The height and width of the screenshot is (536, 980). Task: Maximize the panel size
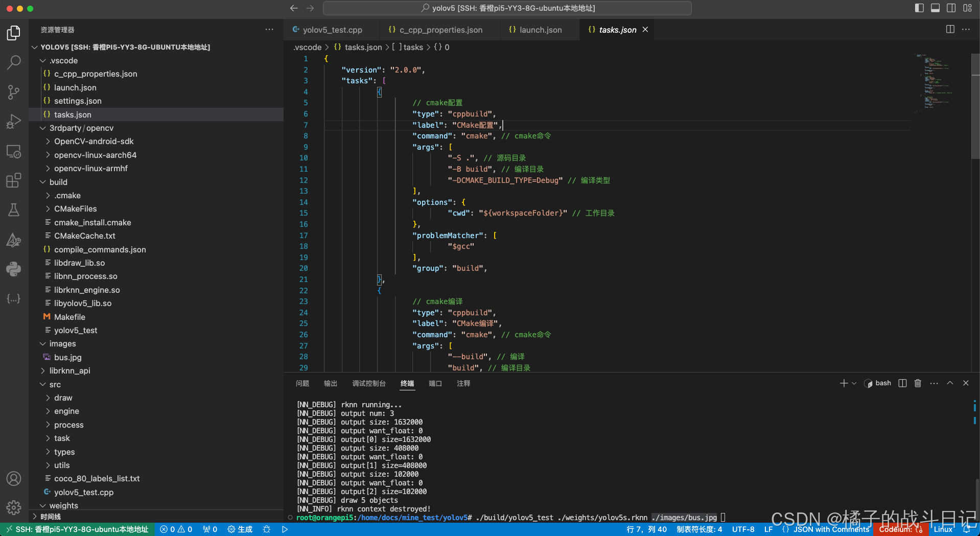[x=950, y=383]
